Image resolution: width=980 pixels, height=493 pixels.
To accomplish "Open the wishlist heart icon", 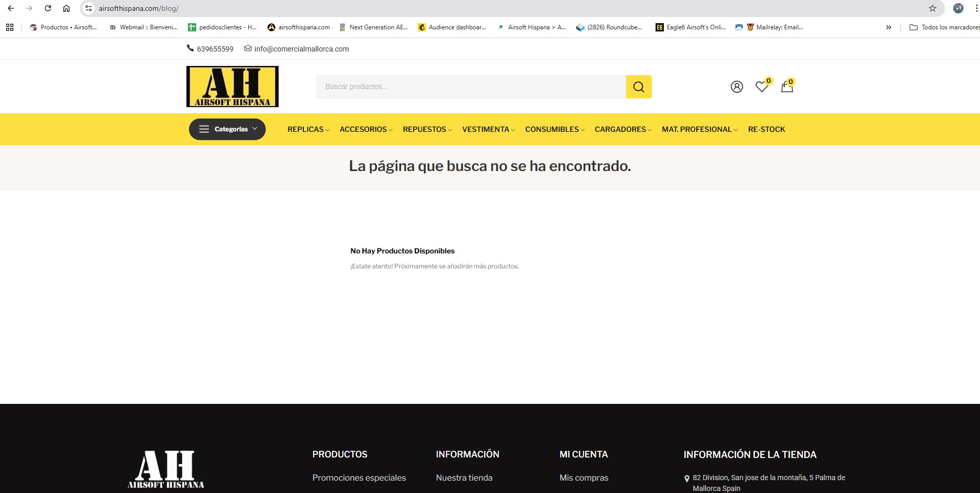I will [761, 87].
